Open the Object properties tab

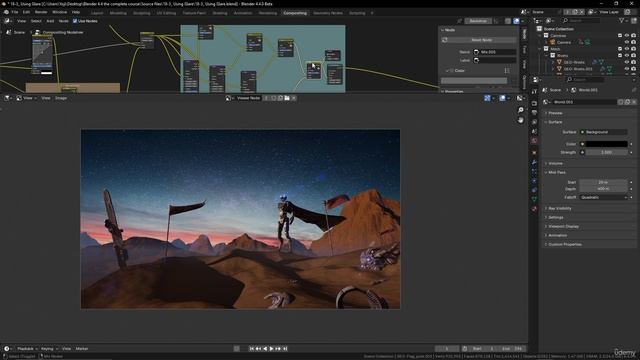pyautogui.click(x=534, y=153)
